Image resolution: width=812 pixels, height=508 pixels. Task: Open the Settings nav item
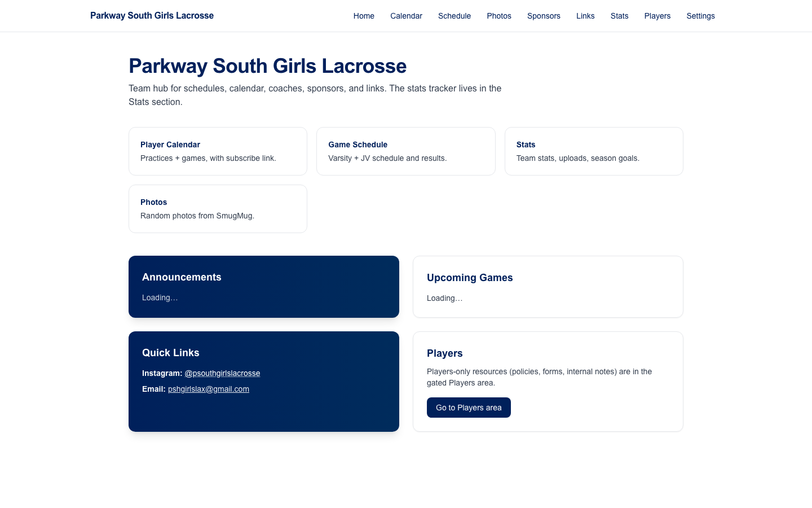coord(700,16)
